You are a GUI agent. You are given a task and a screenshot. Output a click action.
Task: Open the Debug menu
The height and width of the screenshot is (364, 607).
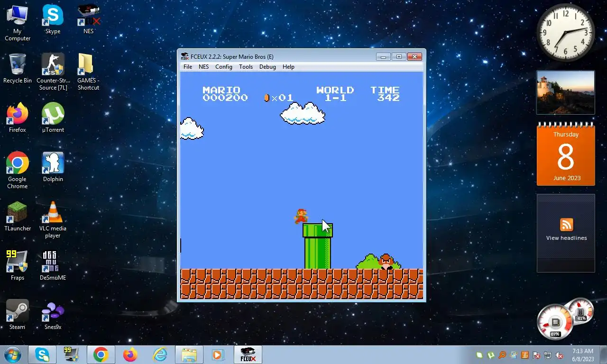(x=267, y=67)
